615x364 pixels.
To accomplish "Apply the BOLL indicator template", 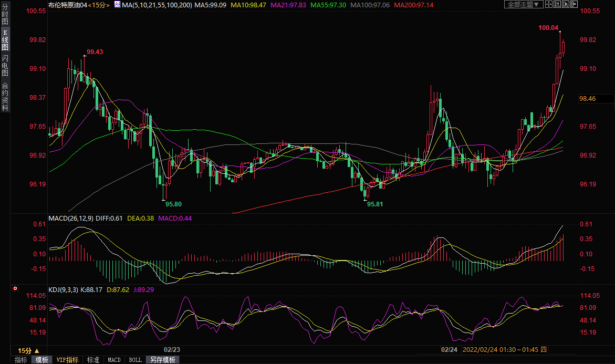I will (135, 360).
